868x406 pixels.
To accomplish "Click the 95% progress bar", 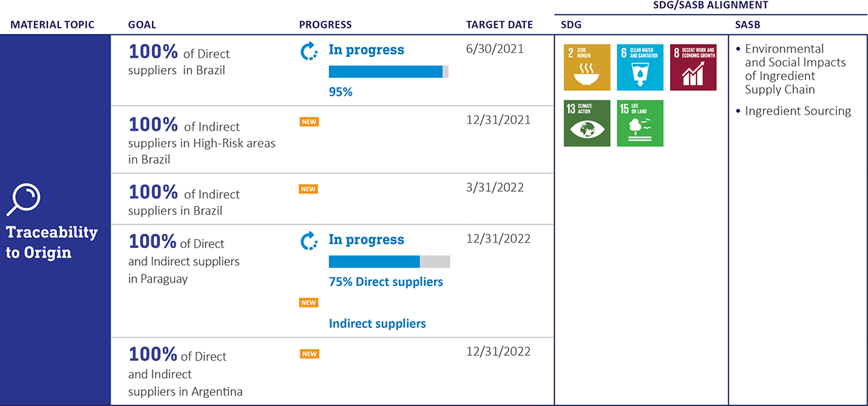I will (x=389, y=72).
